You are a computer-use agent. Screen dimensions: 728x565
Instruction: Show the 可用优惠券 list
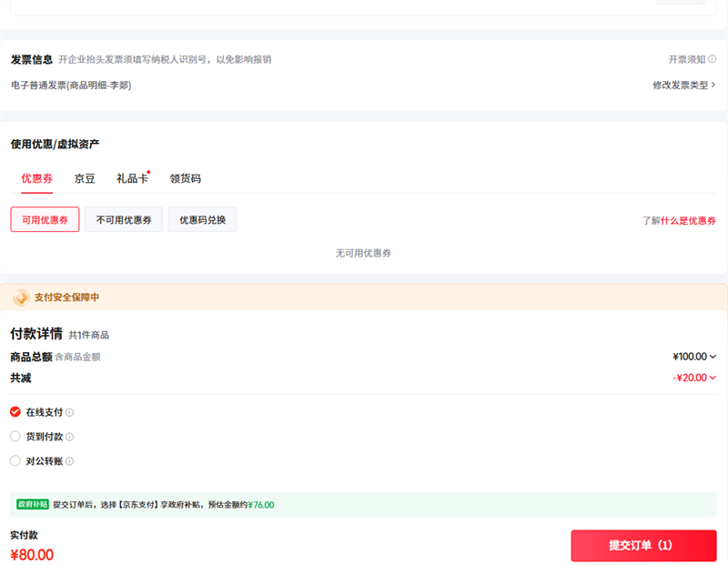tap(45, 219)
